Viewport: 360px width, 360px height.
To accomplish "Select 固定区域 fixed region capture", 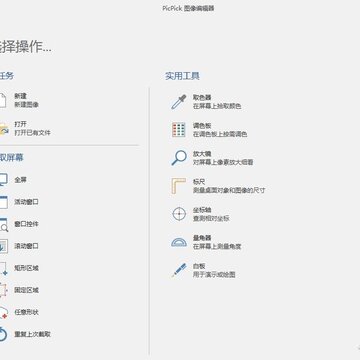I will click(x=19, y=290).
